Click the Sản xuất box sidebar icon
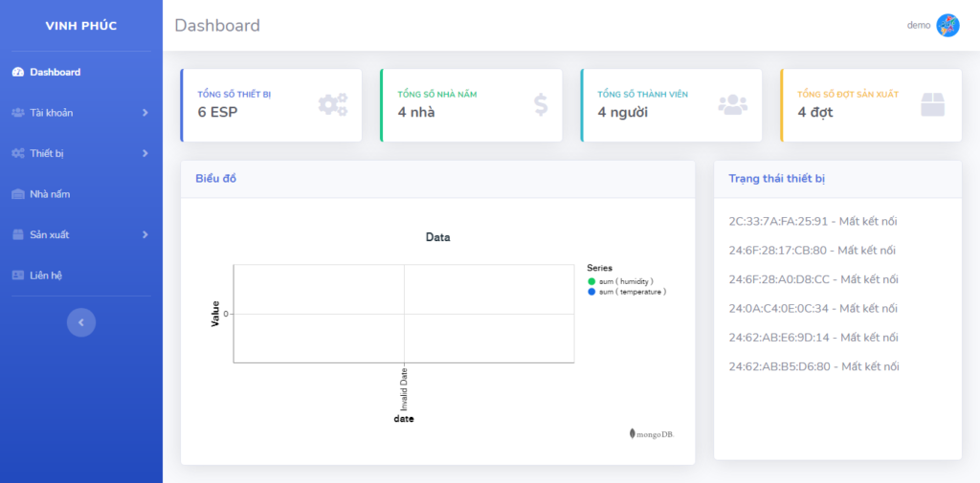The height and width of the screenshot is (483, 980). point(18,235)
